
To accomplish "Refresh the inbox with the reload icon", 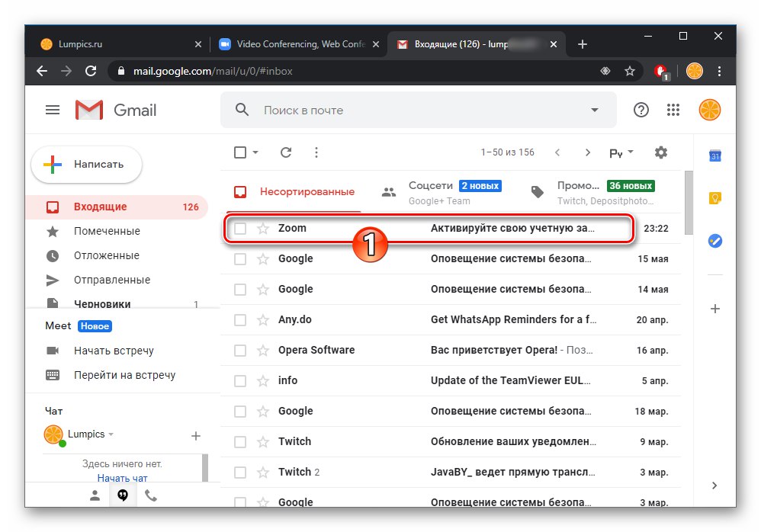I will tap(286, 152).
